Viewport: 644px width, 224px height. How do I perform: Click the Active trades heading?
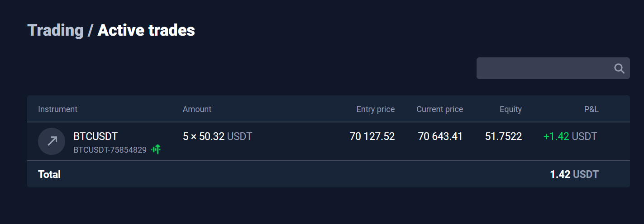146,30
